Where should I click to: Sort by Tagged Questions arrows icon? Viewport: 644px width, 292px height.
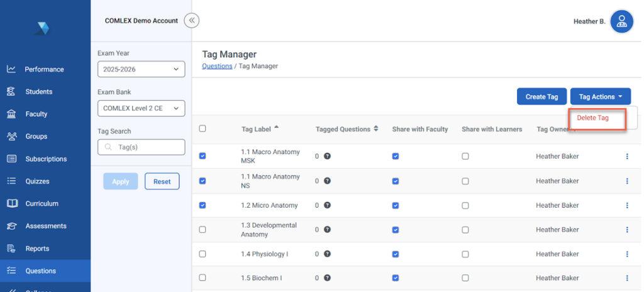pyautogui.click(x=376, y=129)
